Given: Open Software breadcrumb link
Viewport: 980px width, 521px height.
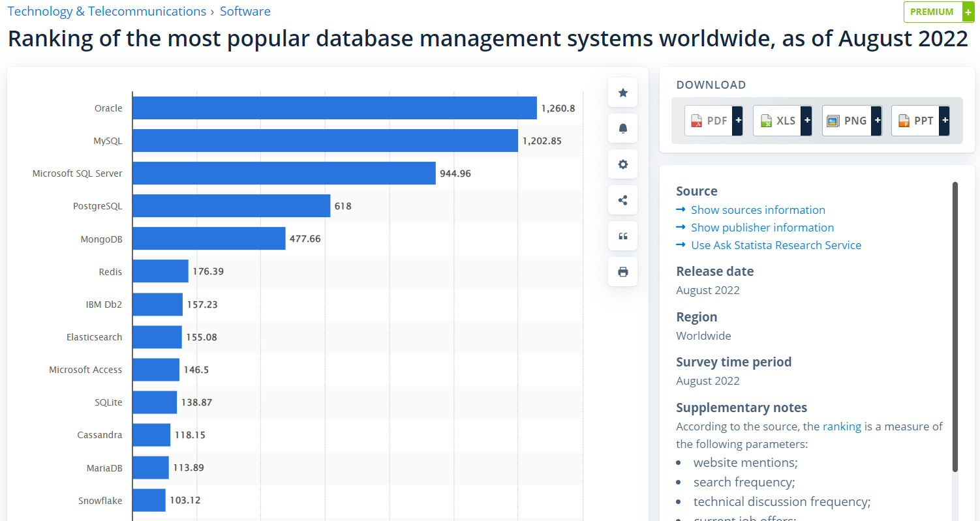Looking at the screenshot, I should 245,11.
